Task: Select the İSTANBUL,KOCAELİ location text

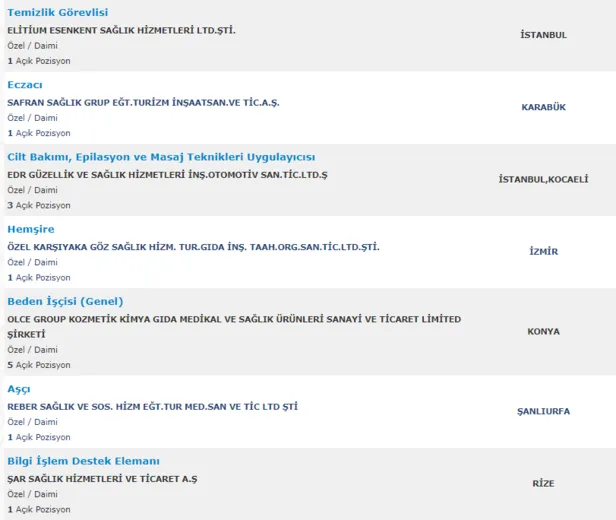Action: 544,179
